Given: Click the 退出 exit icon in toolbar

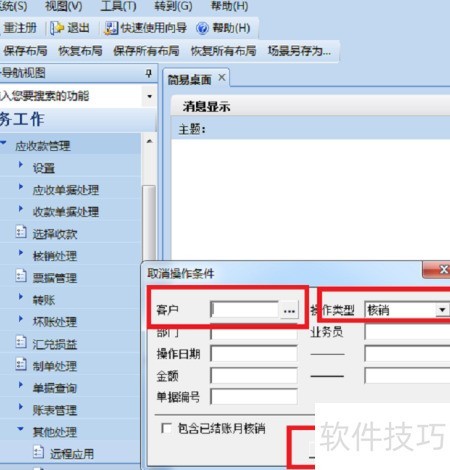Looking at the screenshot, I should [x=57, y=28].
